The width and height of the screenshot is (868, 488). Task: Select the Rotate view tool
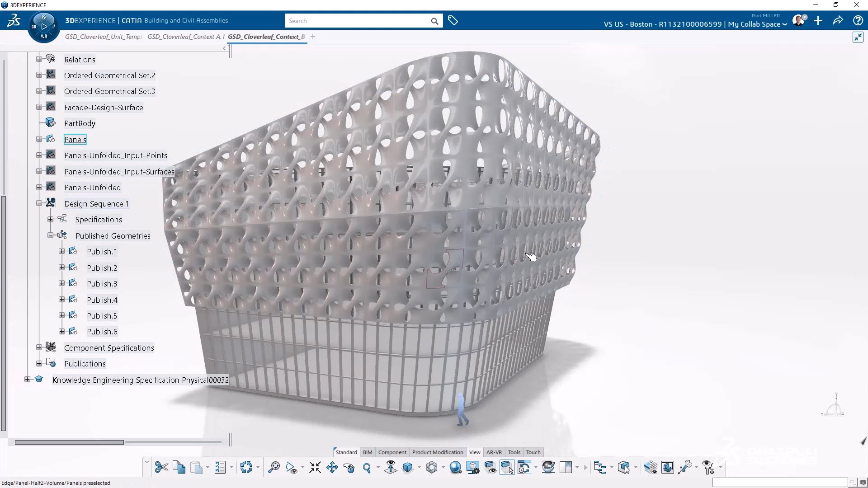point(349,468)
